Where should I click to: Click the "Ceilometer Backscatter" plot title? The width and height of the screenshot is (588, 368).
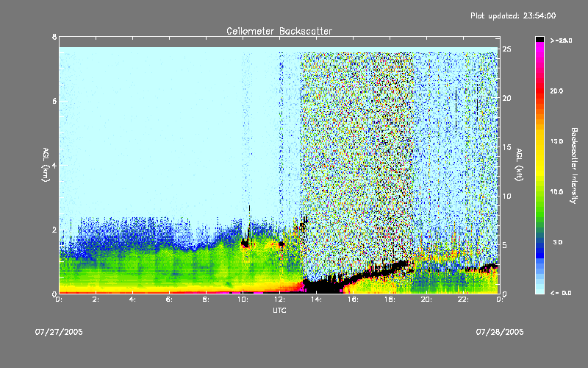tap(279, 31)
